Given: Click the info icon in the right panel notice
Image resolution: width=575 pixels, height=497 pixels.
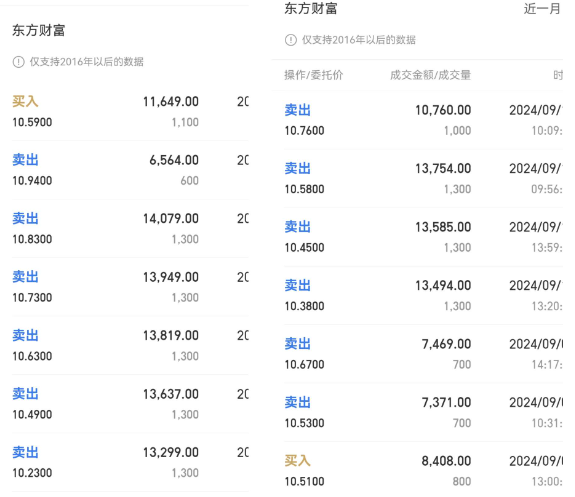Looking at the screenshot, I should tap(290, 40).
